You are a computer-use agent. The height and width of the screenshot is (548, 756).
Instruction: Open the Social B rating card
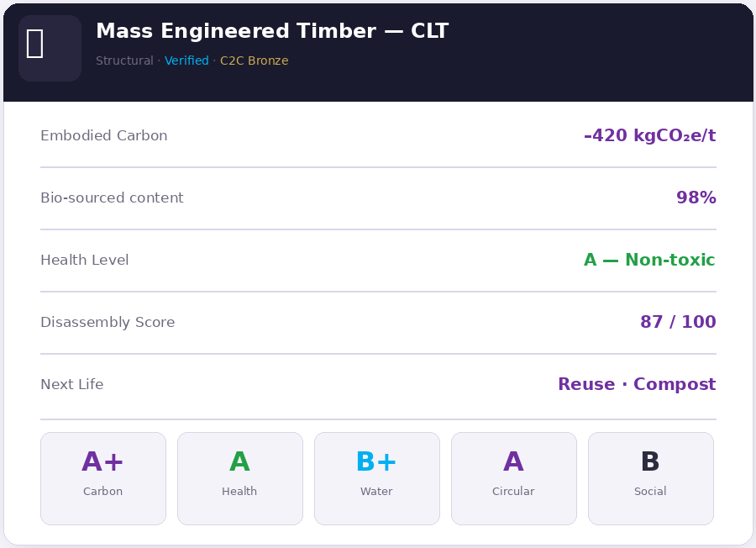pyautogui.click(x=651, y=478)
